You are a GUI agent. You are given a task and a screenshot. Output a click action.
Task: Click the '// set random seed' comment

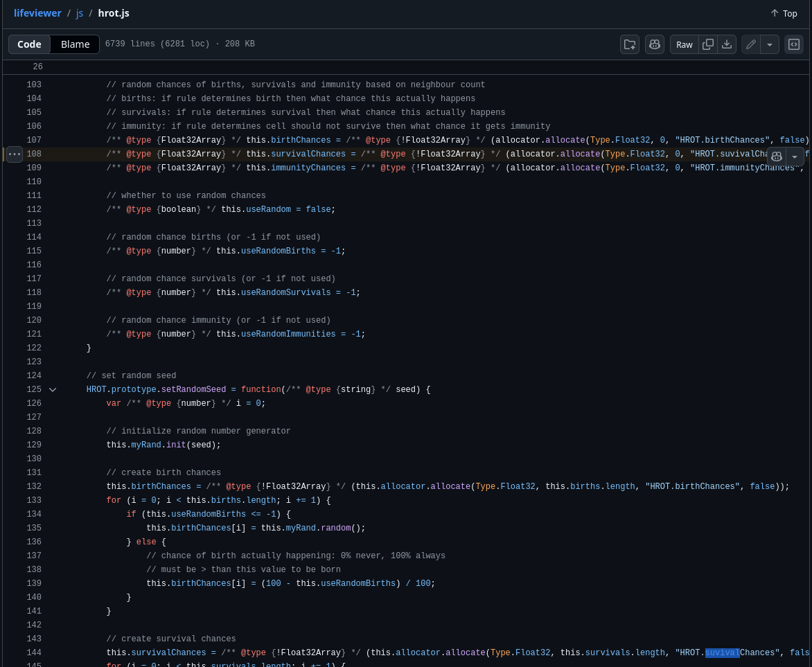(131, 376)
